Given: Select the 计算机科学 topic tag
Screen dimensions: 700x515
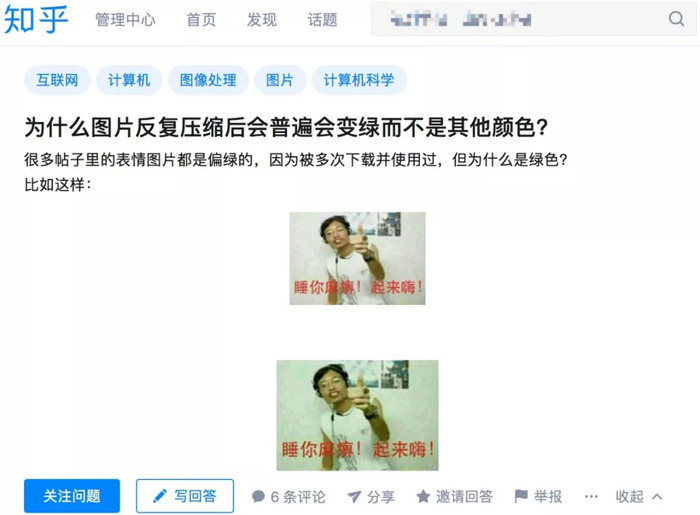Looking at the screenshot, I should point(359,80).
